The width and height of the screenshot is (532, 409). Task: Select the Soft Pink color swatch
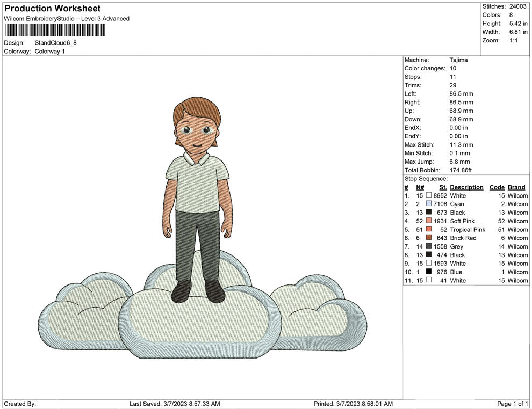pyautogui.click(x=428, y=221)
